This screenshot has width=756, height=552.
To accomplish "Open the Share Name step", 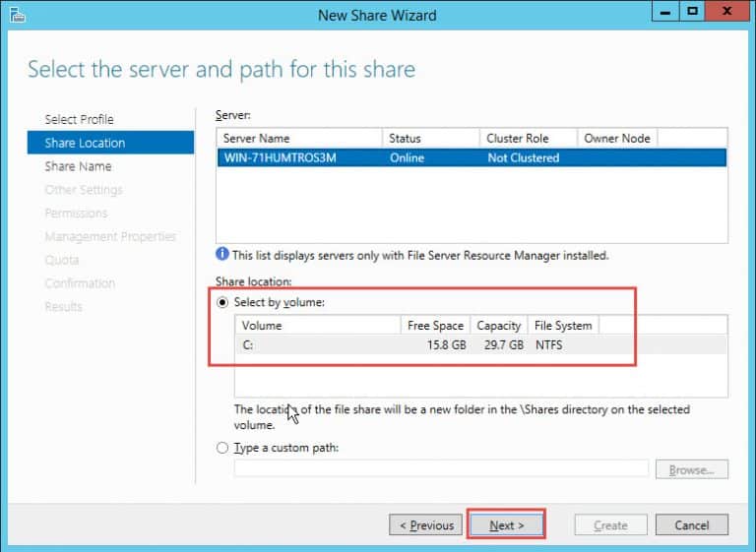I will tap(78, 166).
